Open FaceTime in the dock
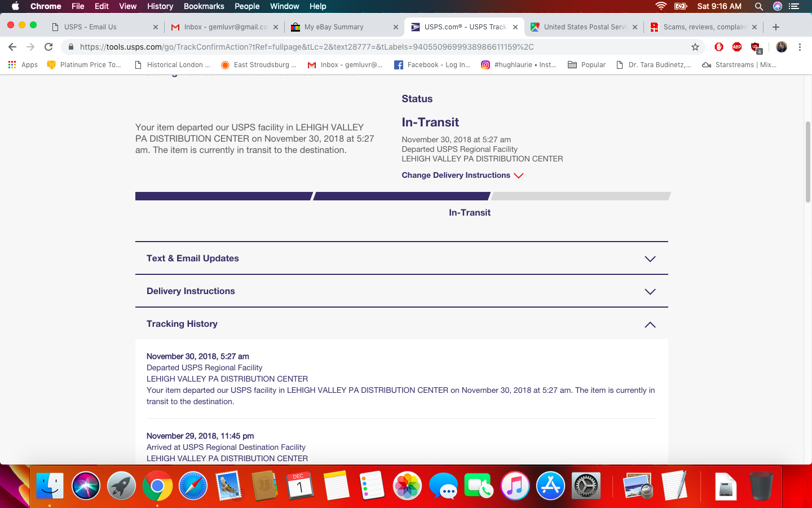Image resolution: width=812 pixels, height=508 pixels. pyautogui.click(x=479, y=485)
